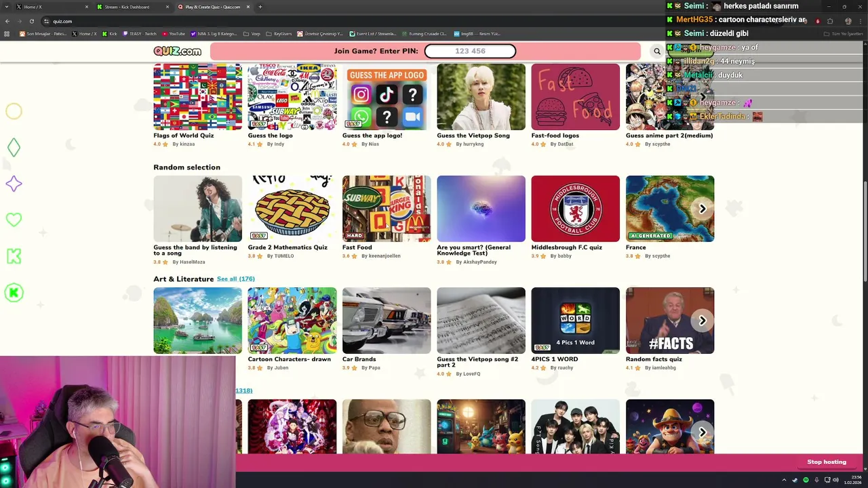Click the heart shape sidebar icon
Image resolution: width=868 pixels, height=488 pixels.
(14, 220)
